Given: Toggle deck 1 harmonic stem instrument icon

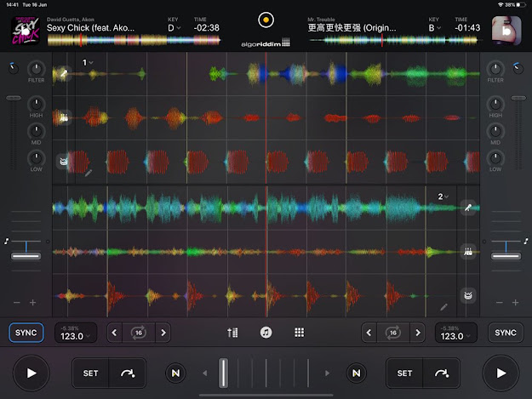Looking at the screenshot, I should tap(64, 117).
